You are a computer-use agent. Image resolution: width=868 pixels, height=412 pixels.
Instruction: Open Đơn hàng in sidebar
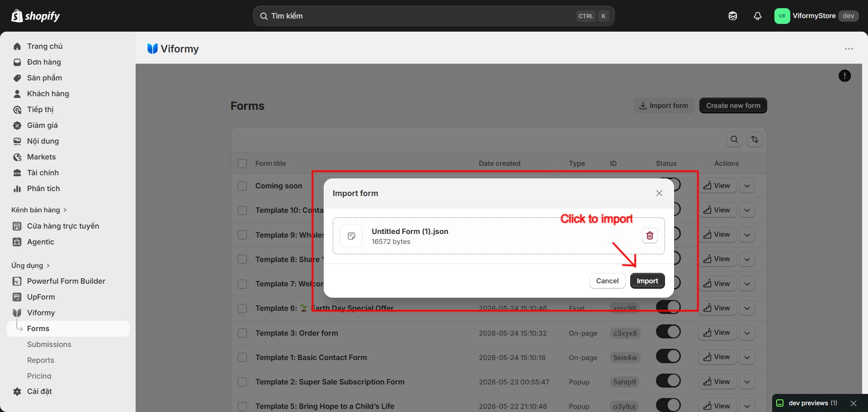point(68,62)
